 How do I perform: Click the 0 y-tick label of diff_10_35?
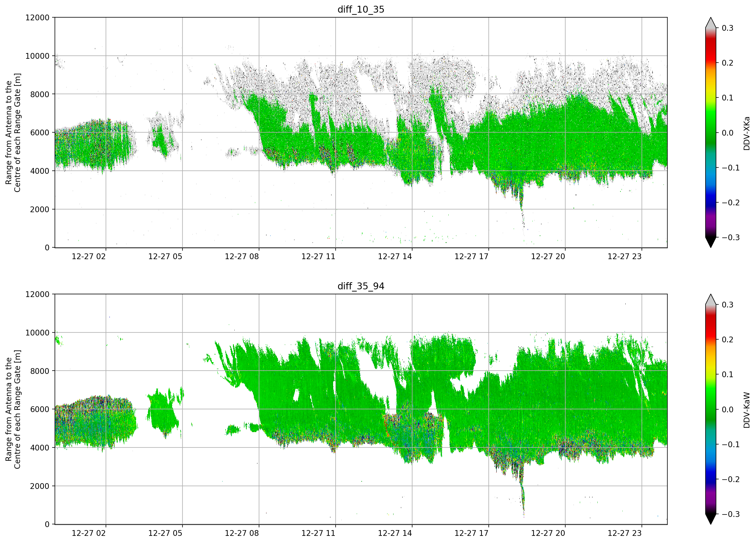coord(47,248)
